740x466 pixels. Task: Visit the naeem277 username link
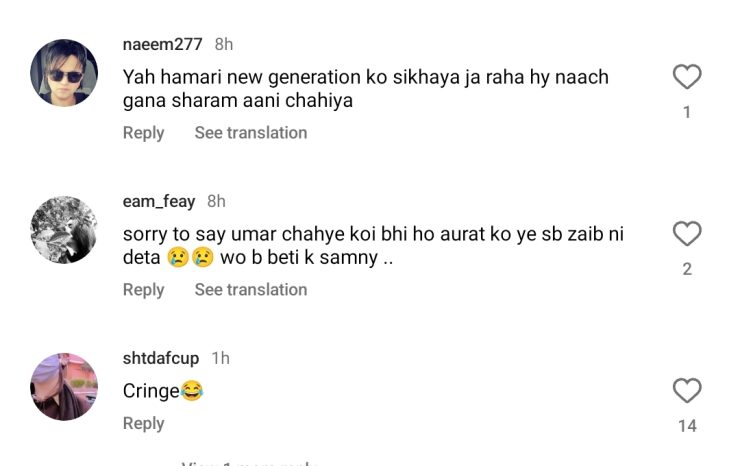162,45
